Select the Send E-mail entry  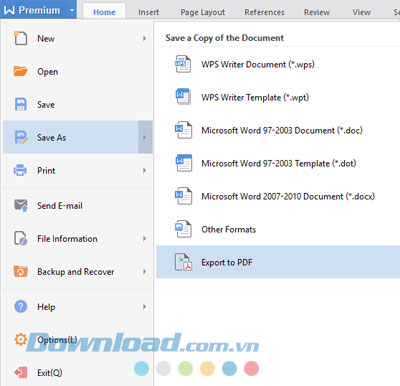point(78,205)
